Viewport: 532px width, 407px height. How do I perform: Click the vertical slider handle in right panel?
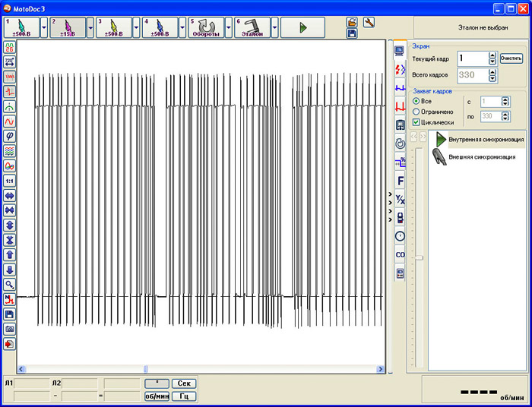(x=418, y=257)
